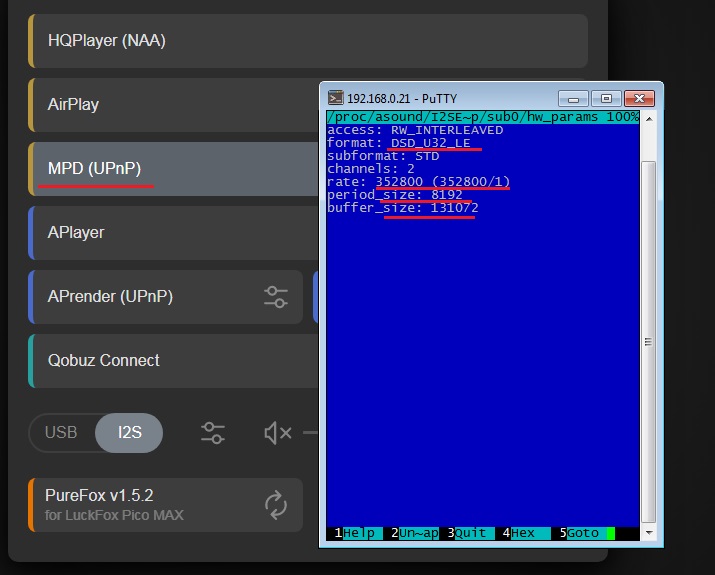Click PuTTY scrollbar up arrow
Viewport: 715px width, 575px height.
(648, 119)
